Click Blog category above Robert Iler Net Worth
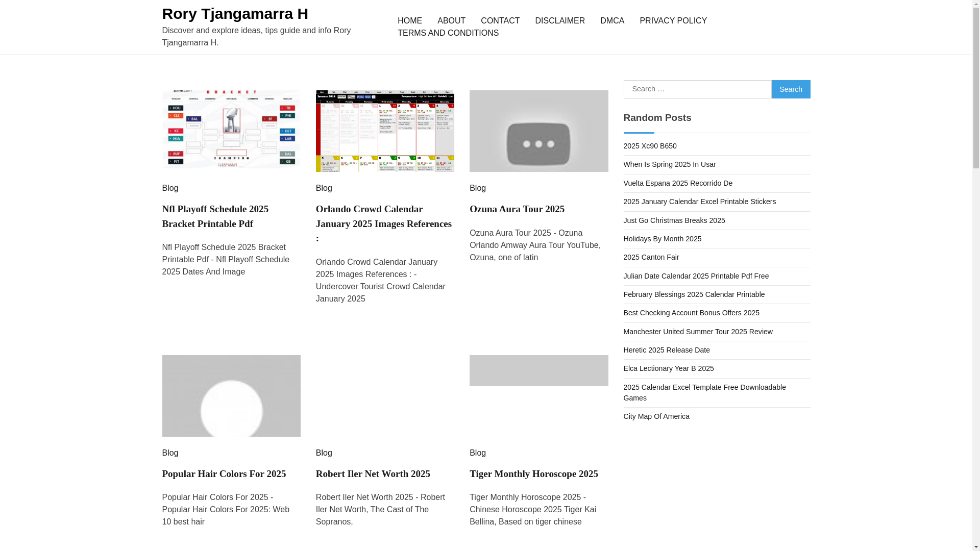The width and height of the screenshot is (980, 551). (324, 453)
